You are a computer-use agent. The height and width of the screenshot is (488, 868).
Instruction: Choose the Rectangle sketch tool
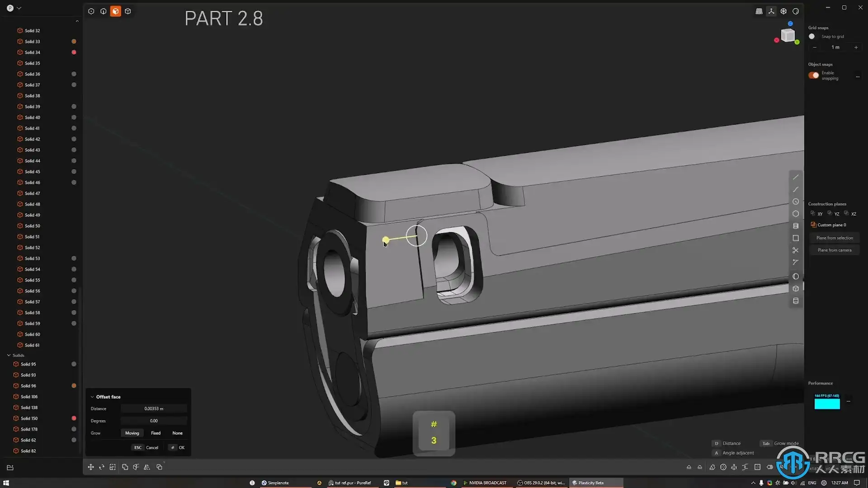click(796, 238)
